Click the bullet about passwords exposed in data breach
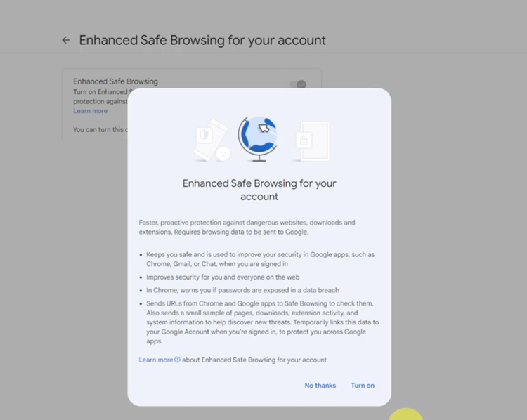The image size is (527, 420). click(242, 290)
